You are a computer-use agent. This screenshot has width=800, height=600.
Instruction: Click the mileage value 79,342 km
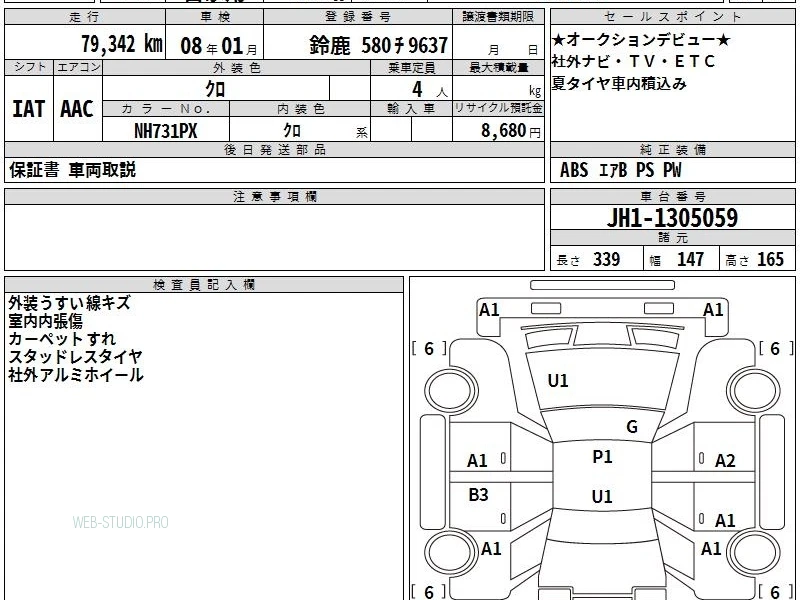[122, 44]
